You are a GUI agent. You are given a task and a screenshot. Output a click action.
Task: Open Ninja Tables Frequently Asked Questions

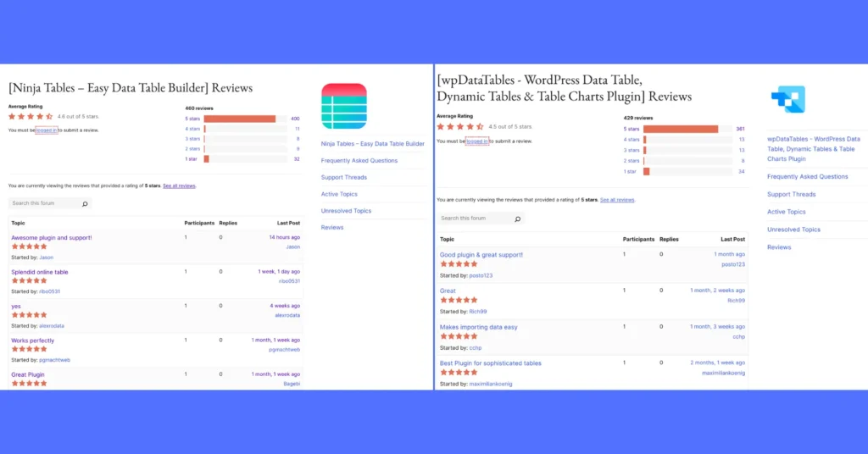click(359, 160)
